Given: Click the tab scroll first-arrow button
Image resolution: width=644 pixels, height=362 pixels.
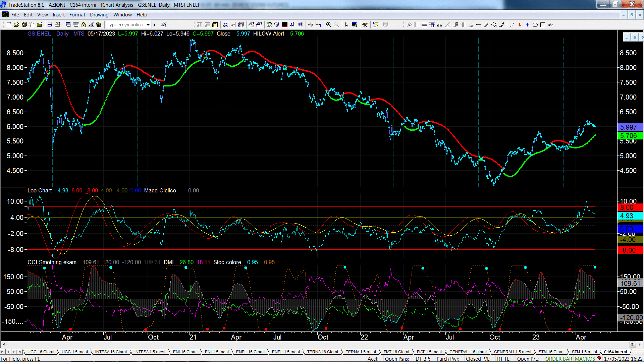Looking at the screenshot, I should tap(3, 352).
